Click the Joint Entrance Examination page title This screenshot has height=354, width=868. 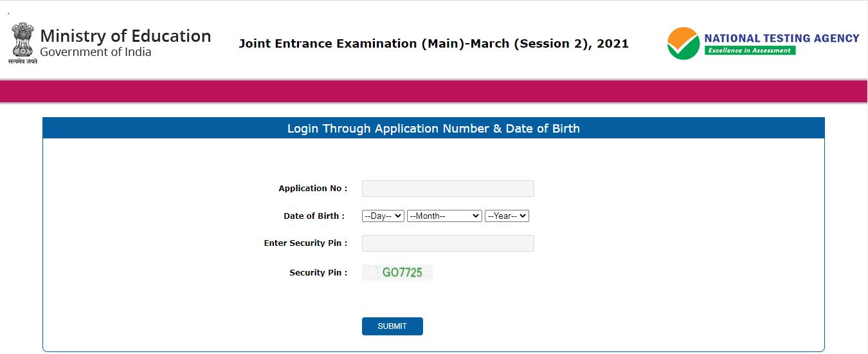tap(433, 44)
